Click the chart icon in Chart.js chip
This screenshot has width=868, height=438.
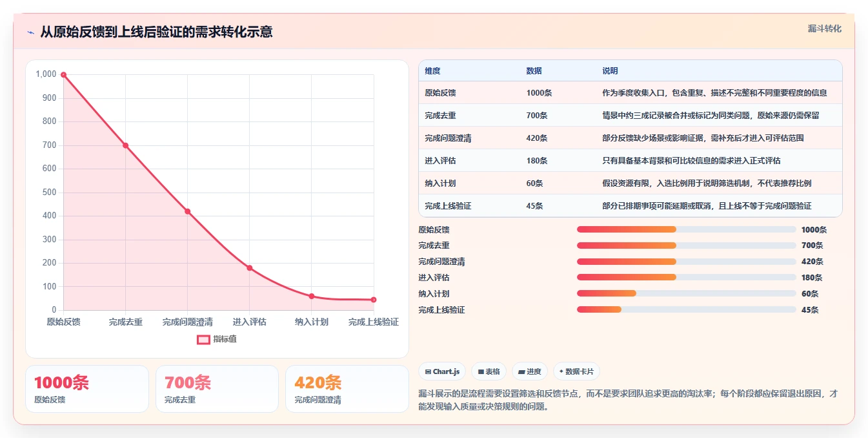428,371
